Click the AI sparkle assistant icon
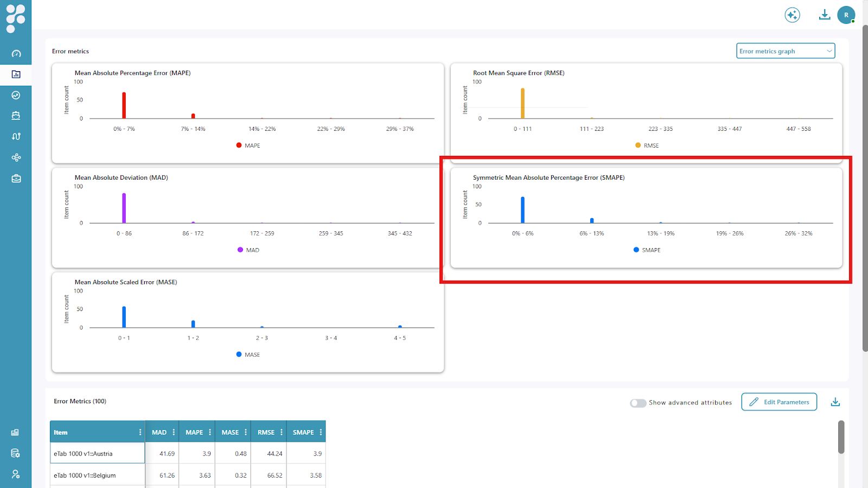 tap(792, 15)
